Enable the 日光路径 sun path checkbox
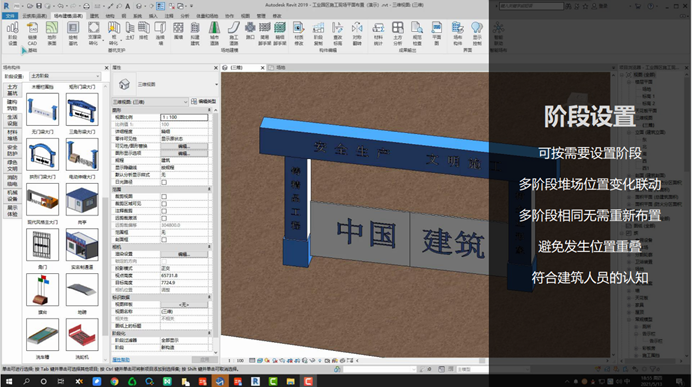The height and width of the screenshot is (387, 692). [164, 182]
